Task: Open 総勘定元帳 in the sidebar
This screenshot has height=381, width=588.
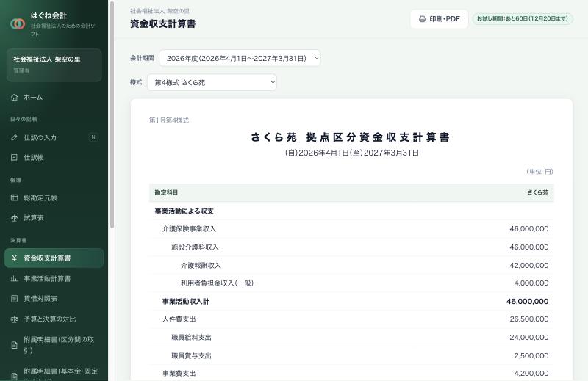Action: coord(54,197)
